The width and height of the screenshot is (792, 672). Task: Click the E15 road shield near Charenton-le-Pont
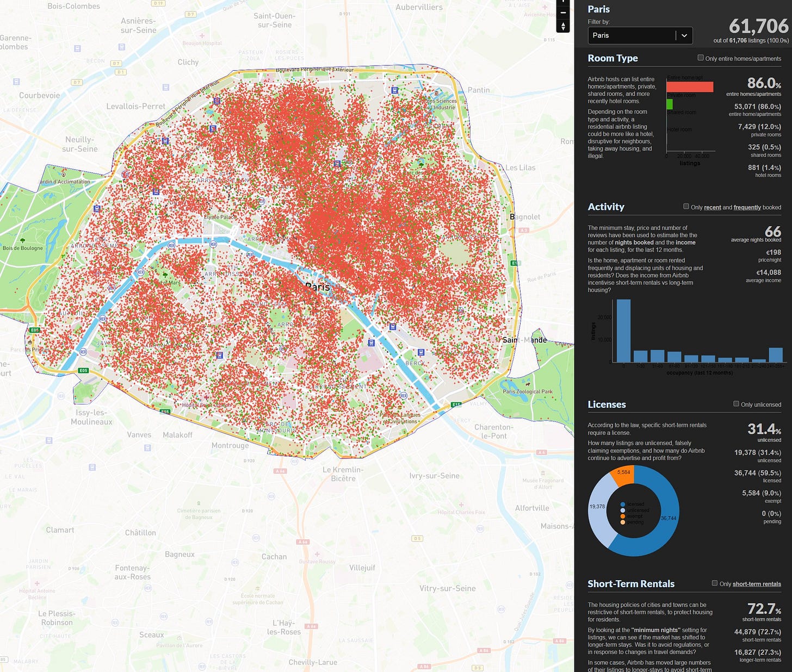(x=456, y=405)
